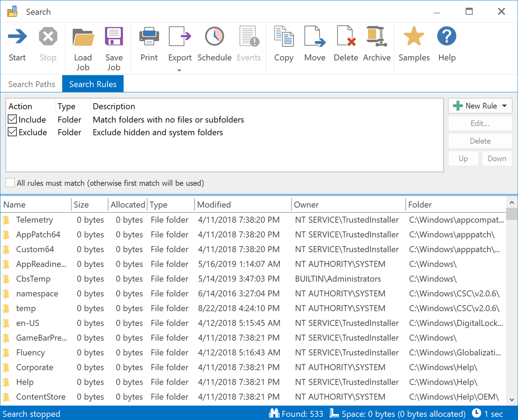
Task: Open the Schedule clock icon
Action: click(215, 37)
